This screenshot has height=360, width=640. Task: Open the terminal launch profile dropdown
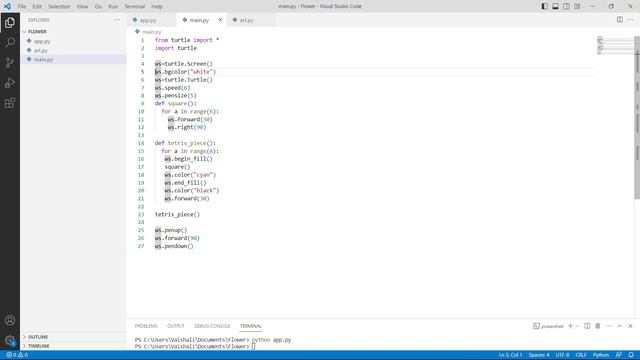(x=578, y=326)
